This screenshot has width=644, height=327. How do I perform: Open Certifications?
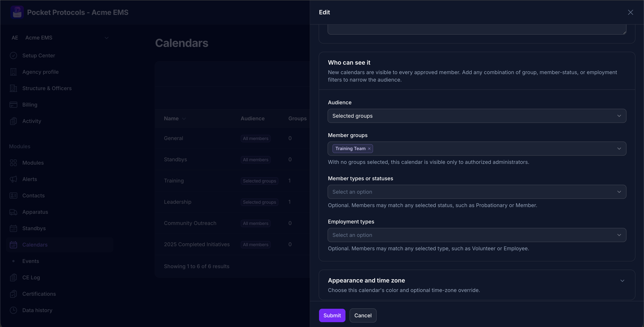(x=39, y=294)
